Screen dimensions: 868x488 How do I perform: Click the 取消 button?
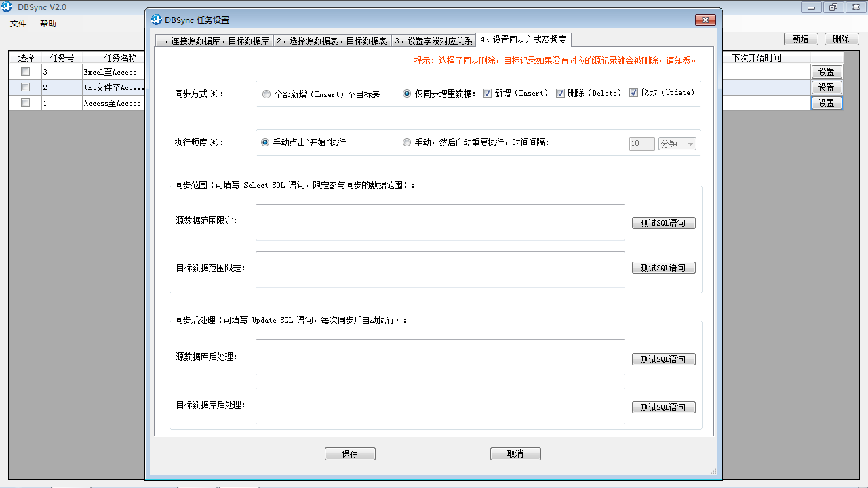515,453
